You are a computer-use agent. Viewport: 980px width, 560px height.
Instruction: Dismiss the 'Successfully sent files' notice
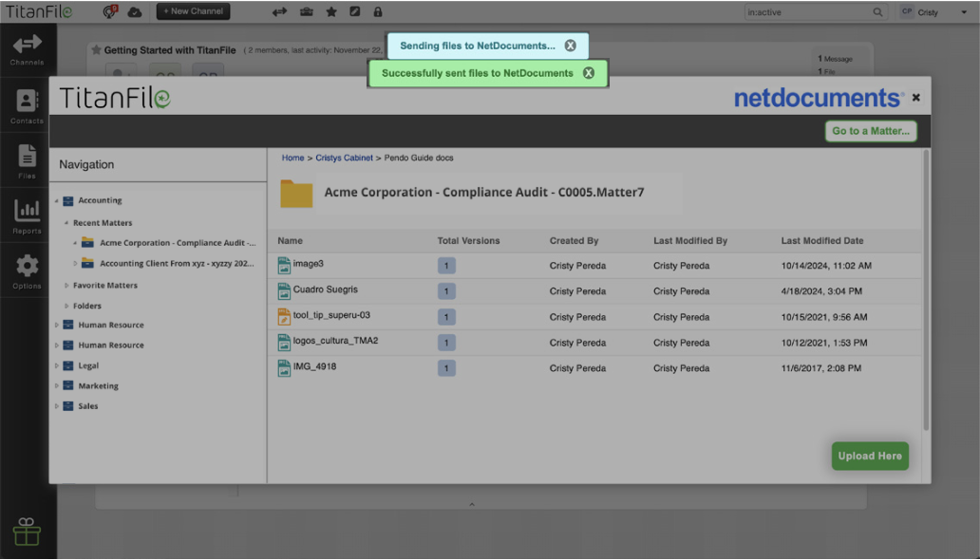coord(589,73)
